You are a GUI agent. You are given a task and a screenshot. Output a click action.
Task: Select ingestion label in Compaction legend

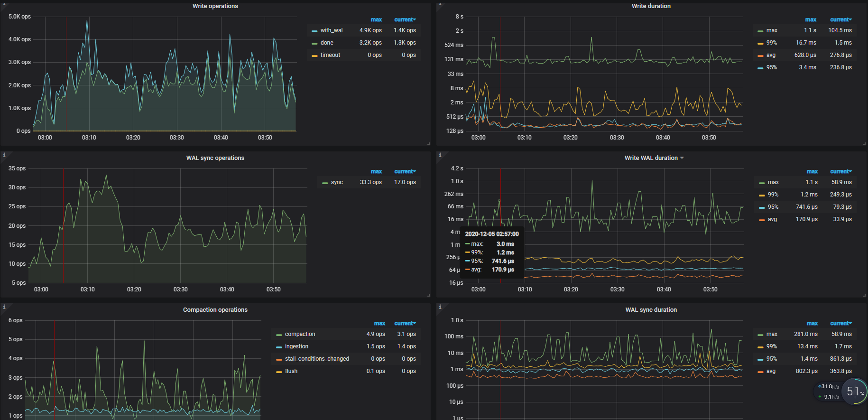tap(296, 346)
